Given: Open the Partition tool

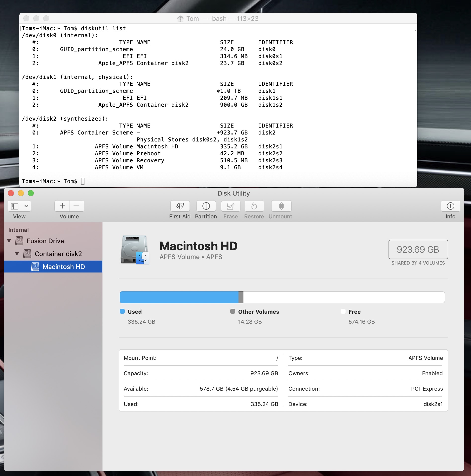Looking at the screenshot, I should tap(206, 206).
